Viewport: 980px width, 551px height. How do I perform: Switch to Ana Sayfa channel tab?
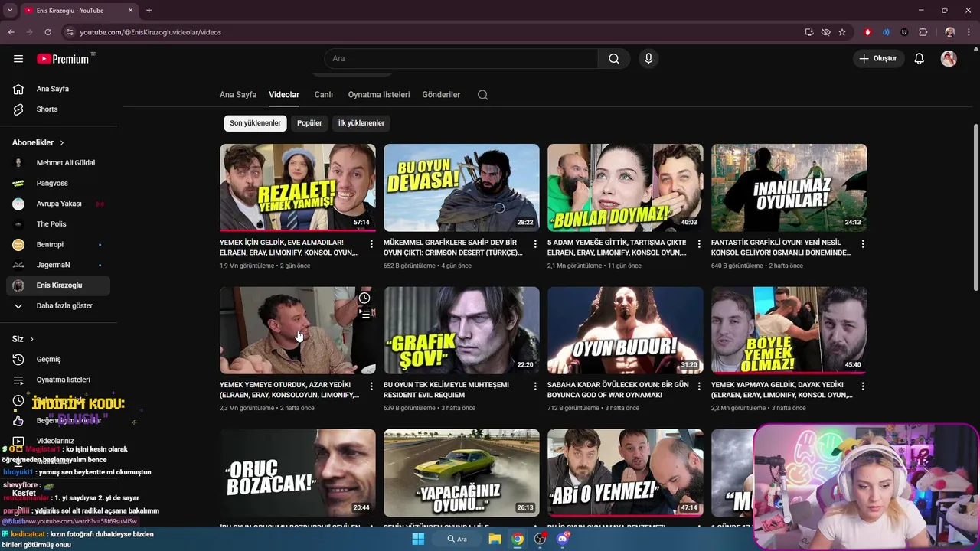point(238,95)
